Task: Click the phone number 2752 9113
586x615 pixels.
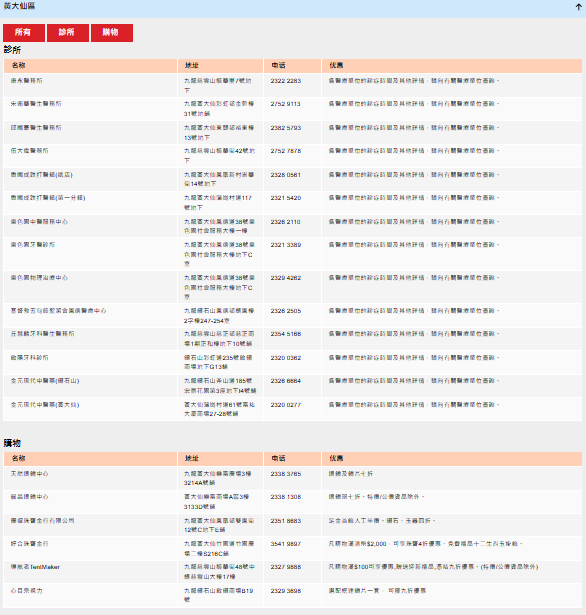Action: [286, 104]
